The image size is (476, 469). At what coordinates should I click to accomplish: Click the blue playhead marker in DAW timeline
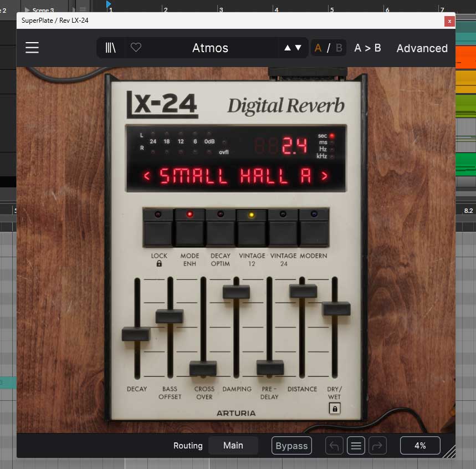(109, 4)
